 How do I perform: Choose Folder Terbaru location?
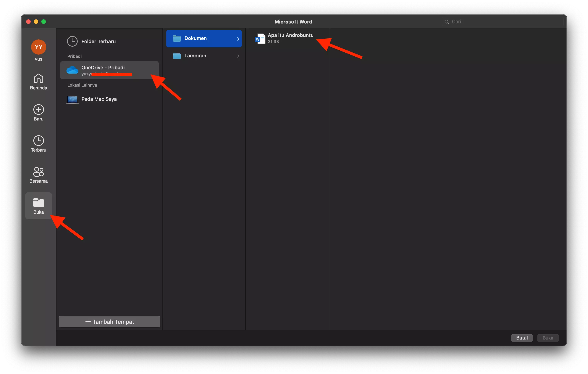click(109, 41)
